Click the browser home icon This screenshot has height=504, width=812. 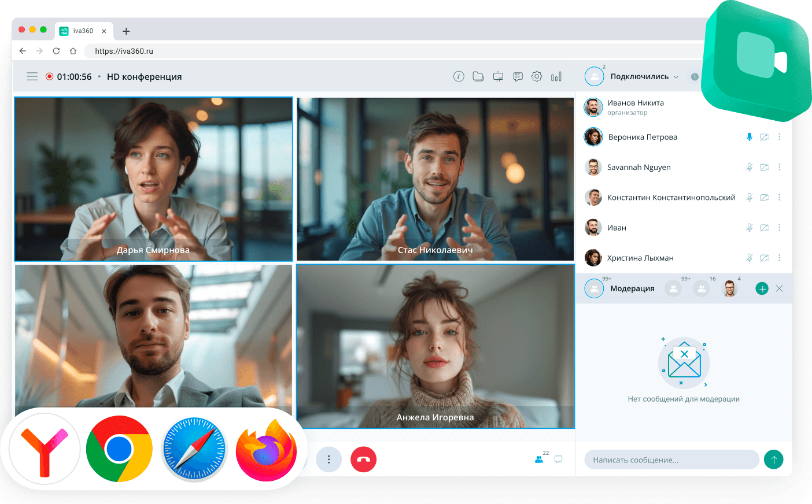pyautogui.click(x=73, y=51)
